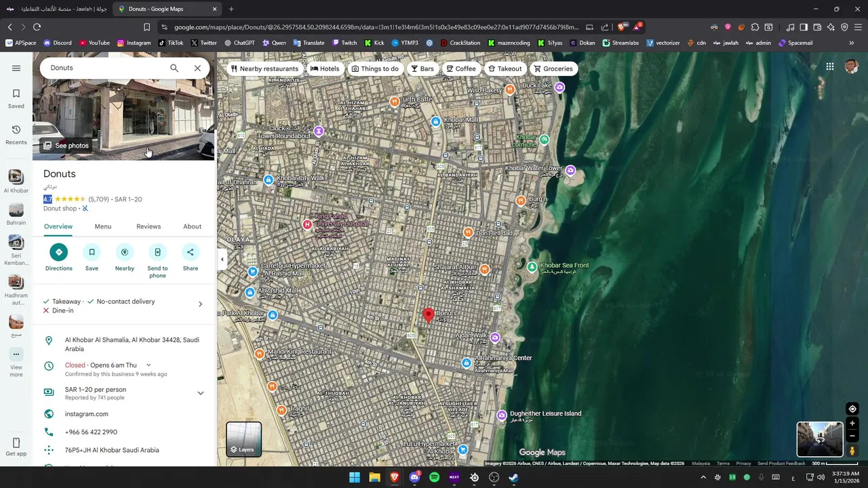Select the Things to do chip
Screen dimensions: 868x488
[375, 68]
